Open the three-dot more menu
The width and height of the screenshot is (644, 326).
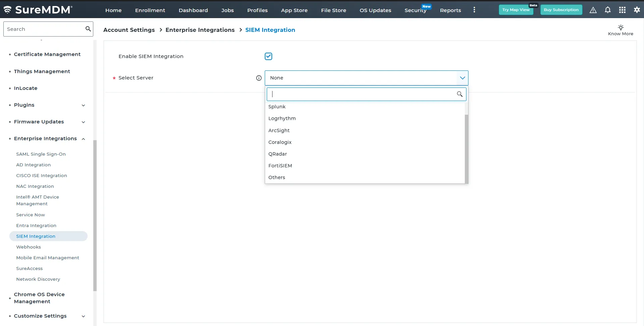point(474,10)
